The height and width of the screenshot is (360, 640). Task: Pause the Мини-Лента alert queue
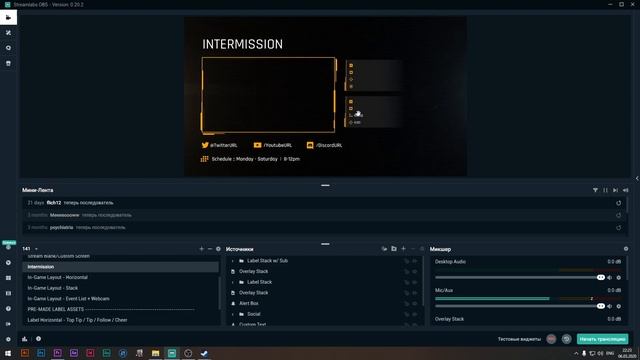click(x=605, y=190)
